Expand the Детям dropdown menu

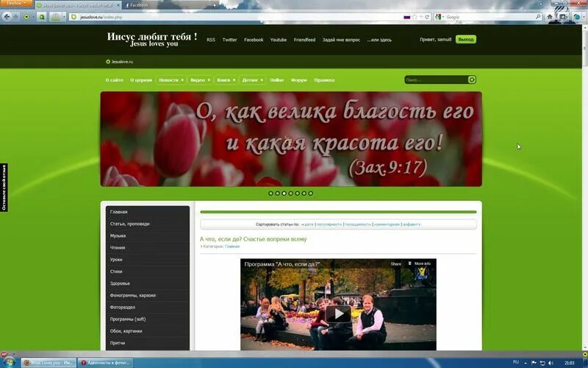(x=252, y=80)
